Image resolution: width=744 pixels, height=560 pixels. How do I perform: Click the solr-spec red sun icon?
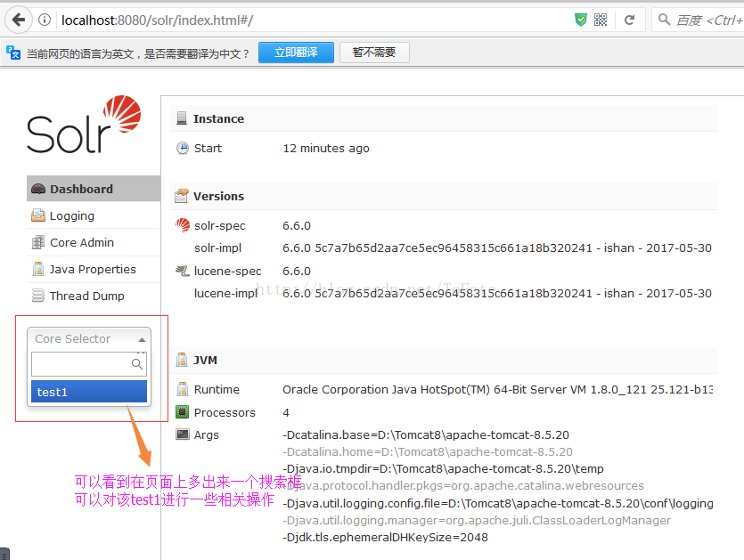(182, 224)
